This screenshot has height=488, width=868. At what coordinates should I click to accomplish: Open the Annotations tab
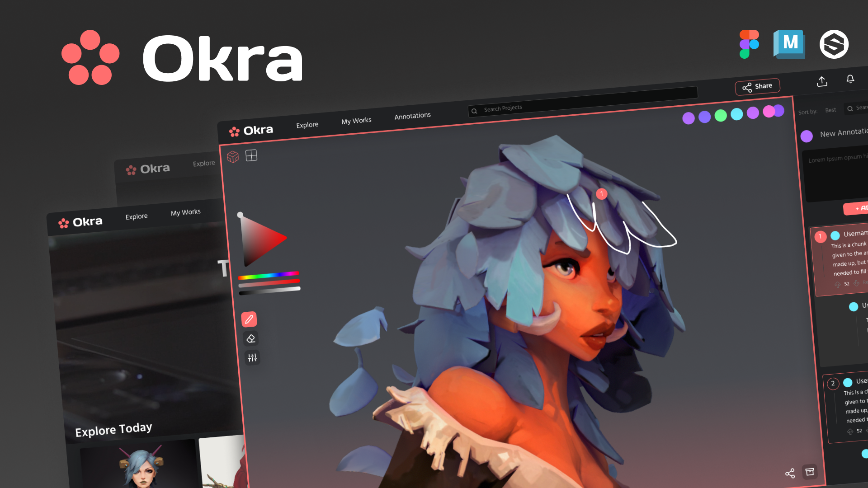(x=412, y=116)
